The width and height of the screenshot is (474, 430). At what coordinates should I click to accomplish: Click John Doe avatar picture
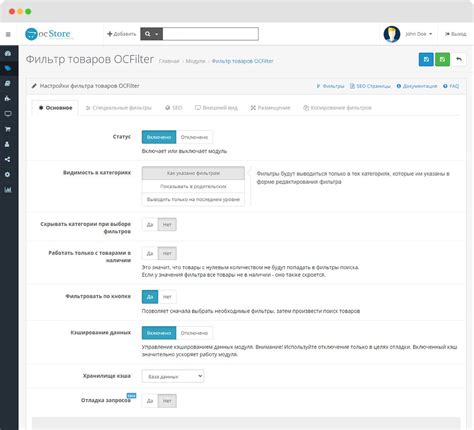pos(392,34)
